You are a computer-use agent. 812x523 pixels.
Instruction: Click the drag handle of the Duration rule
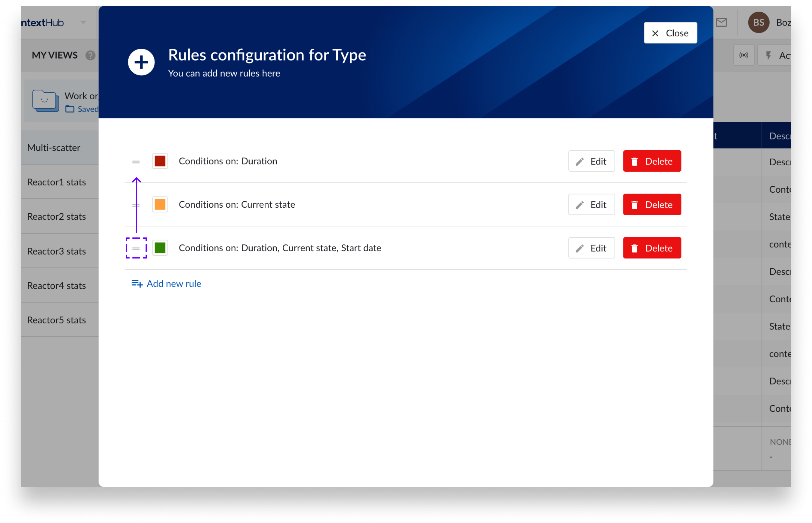(x=136, y=162)
